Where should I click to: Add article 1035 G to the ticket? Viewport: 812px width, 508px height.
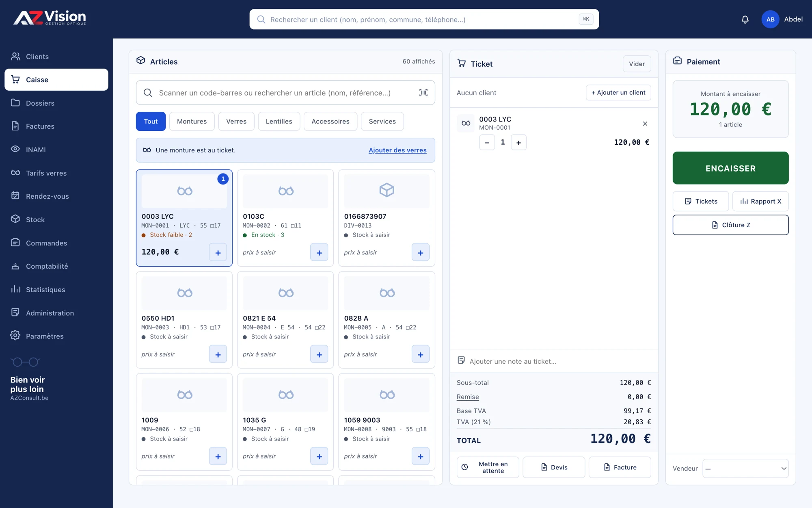tap(319, 456)
